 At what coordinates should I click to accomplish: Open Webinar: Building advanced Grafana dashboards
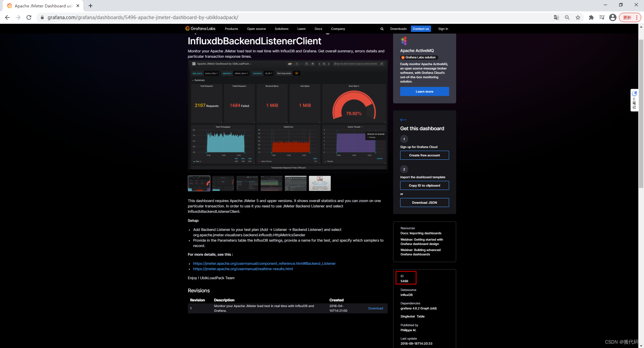[421, 252]
